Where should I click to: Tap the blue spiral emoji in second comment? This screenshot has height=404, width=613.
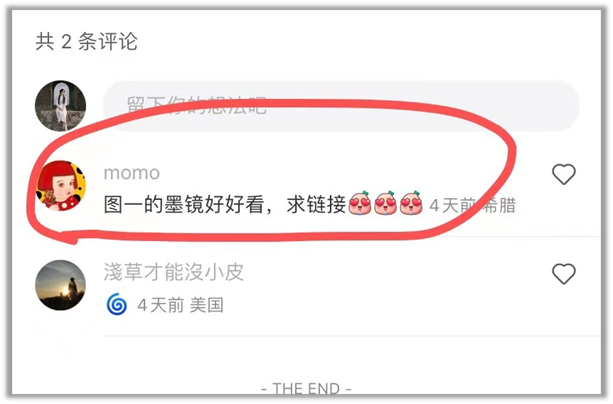pyautogui.click(x=117, y=305)
